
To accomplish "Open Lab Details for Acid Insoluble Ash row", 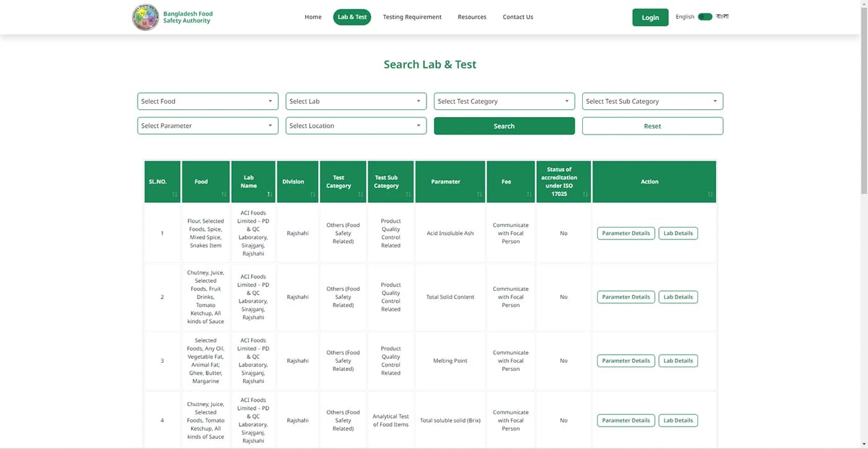I will (678, 233).
